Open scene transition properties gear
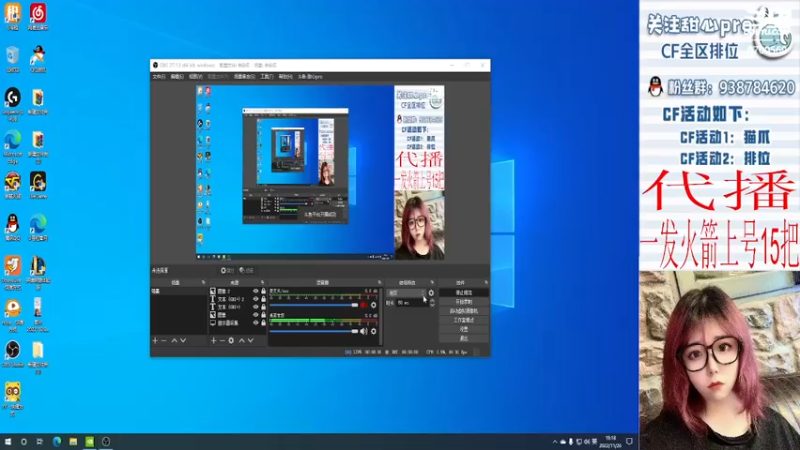The height and width of the screenshot is (450, 800). [x=431, y=293]
